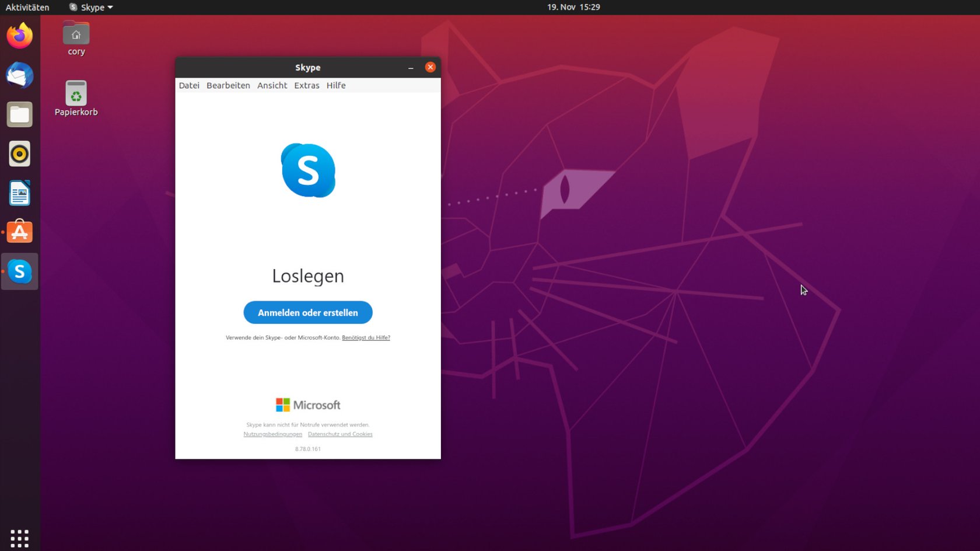
Task: Open the Benötigst du Hilfe? link
Action: [366, 337]
